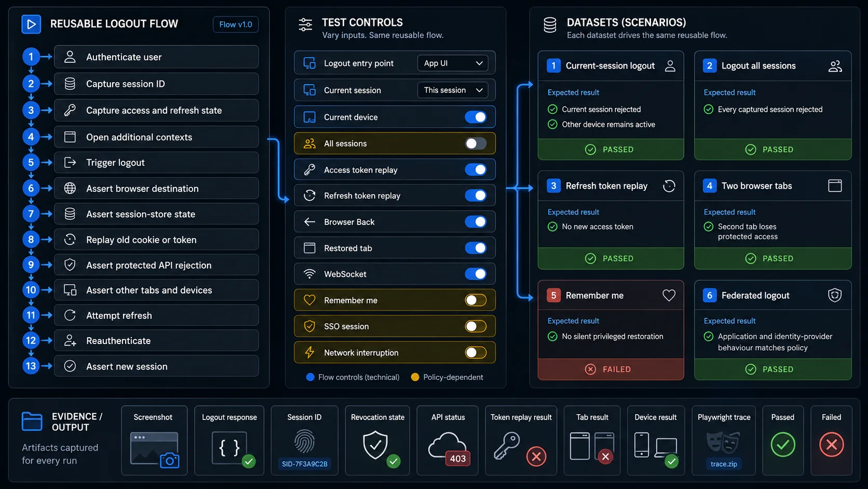Click the sliders icon beside Test Controls
This screenshot has width=868, height=489.
(x=305, y=24)
